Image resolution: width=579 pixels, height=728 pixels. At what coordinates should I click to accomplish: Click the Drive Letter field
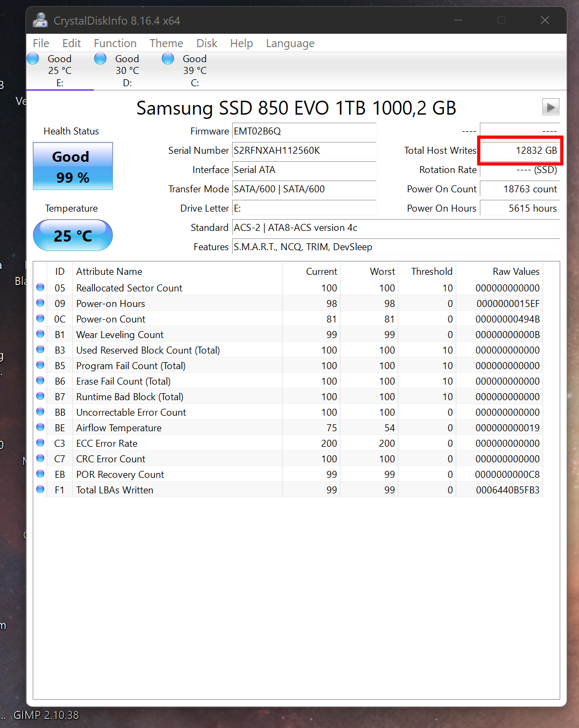point(304,208)
